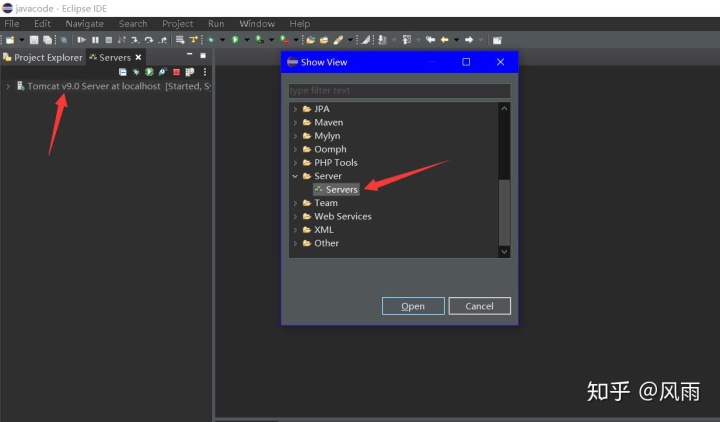
Task: Click the Open Perspective icon
Action: [497, 40]
